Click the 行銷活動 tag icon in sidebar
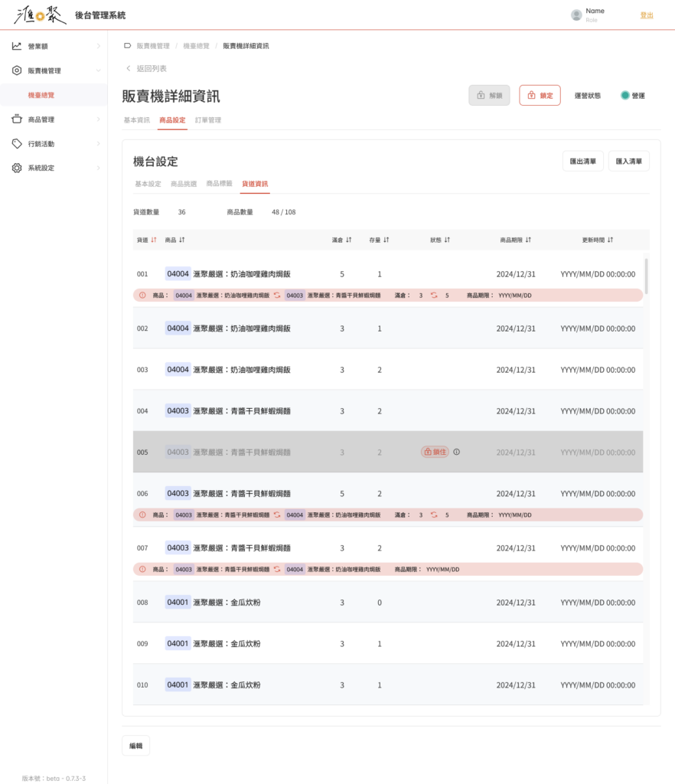The image size is (675, 784). (17, 144)
